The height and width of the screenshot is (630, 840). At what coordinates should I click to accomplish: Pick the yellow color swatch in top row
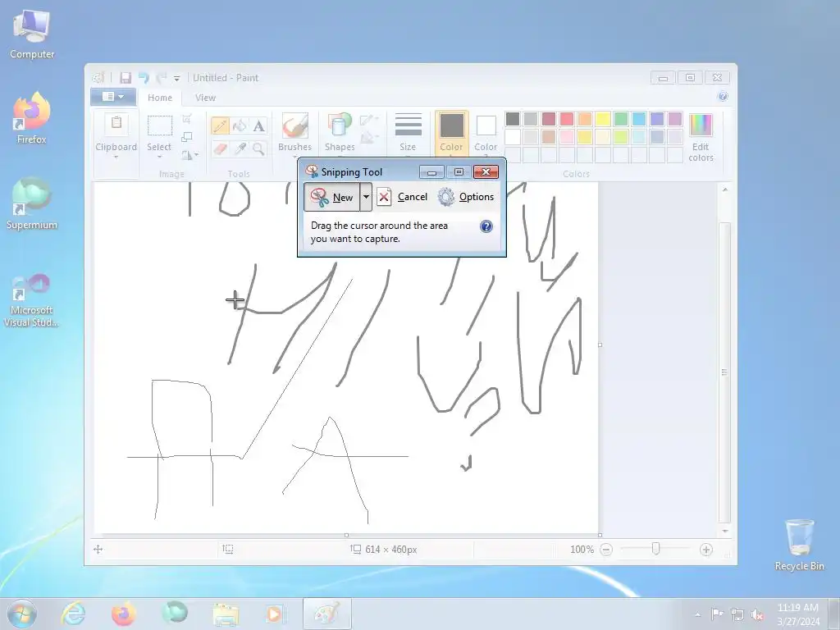(603, 118)
